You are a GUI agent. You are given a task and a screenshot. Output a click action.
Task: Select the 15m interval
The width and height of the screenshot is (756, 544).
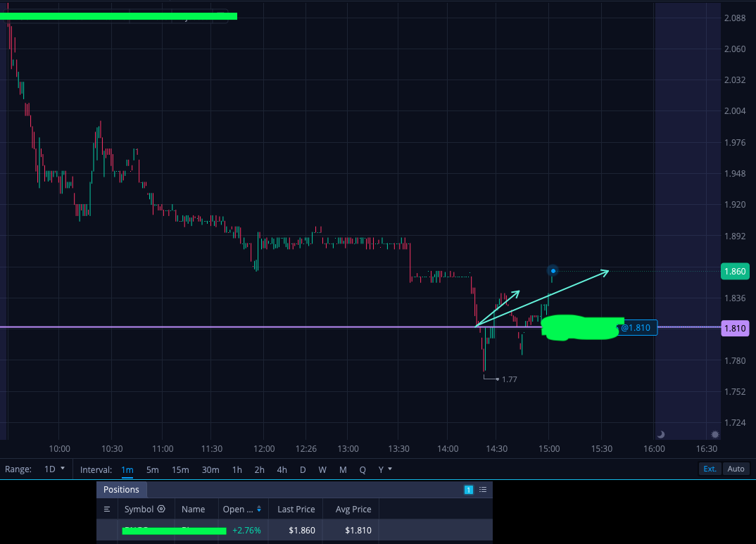pyautogui.click(x=180, y=470)
